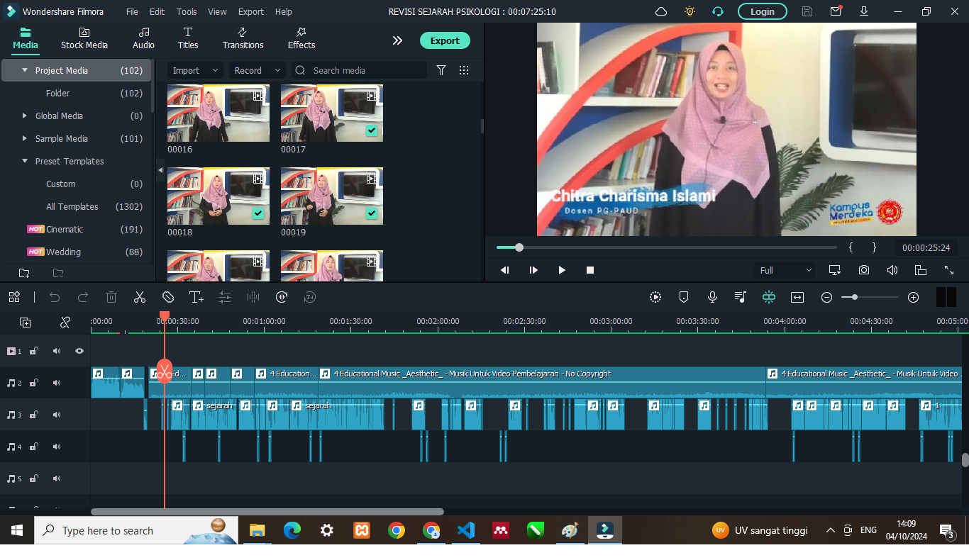Select the 00016 video thumbnail

218,113
